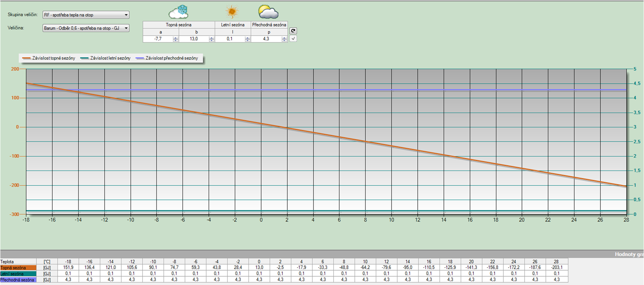The height and width of the screenshot is (285, 644).
Task: Click the partly cloudy transitional season icon
Action: tap(268, 12)
